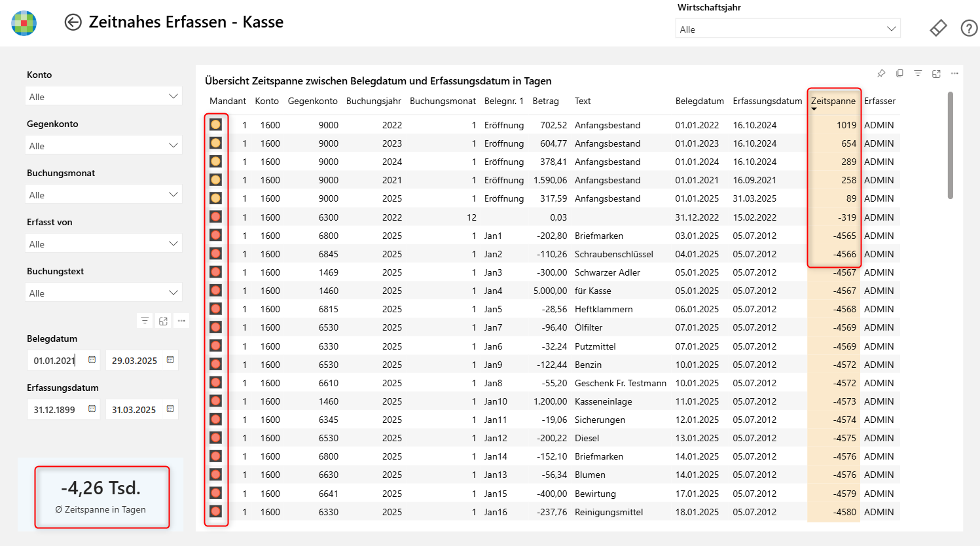Click red status icon in Jan1 Briefmarken row
Image resolution: width=980 pixels, height=546 pixels.
pos(215,235)
